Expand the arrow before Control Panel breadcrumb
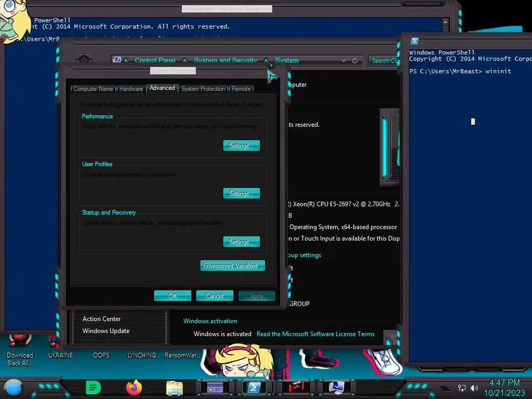Screen dimensions: 532x399 [x=126, y=60]
